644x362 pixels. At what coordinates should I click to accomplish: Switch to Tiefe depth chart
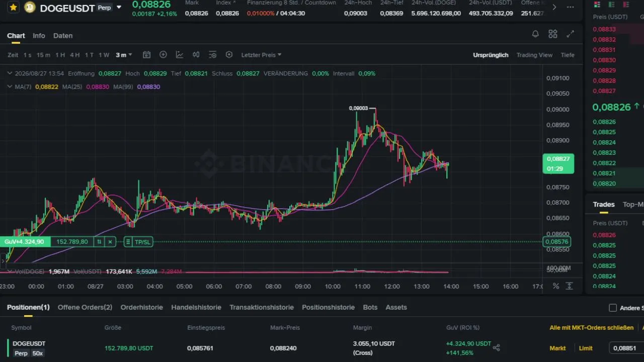568,55
